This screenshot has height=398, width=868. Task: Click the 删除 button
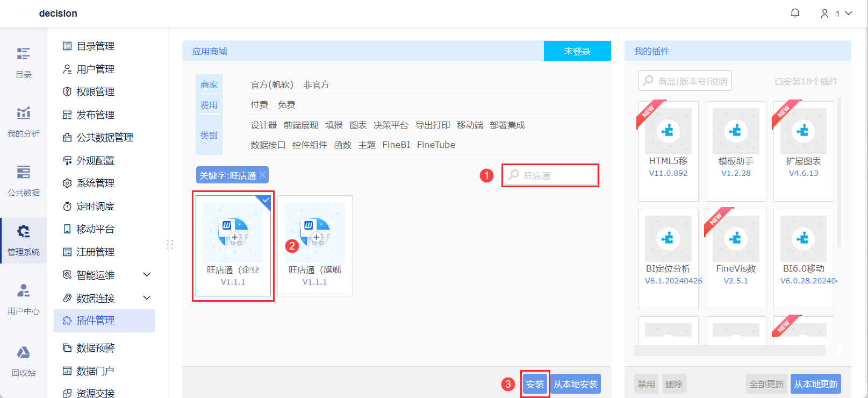coord(674,384)
